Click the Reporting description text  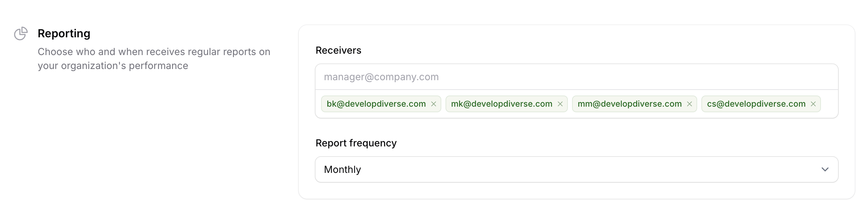[154, 59]
